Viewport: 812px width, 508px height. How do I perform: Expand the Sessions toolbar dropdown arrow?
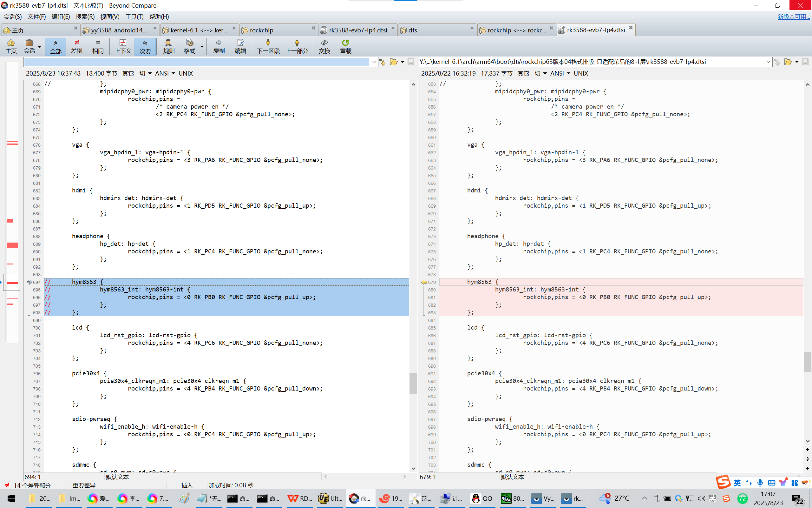pos(40,46)
